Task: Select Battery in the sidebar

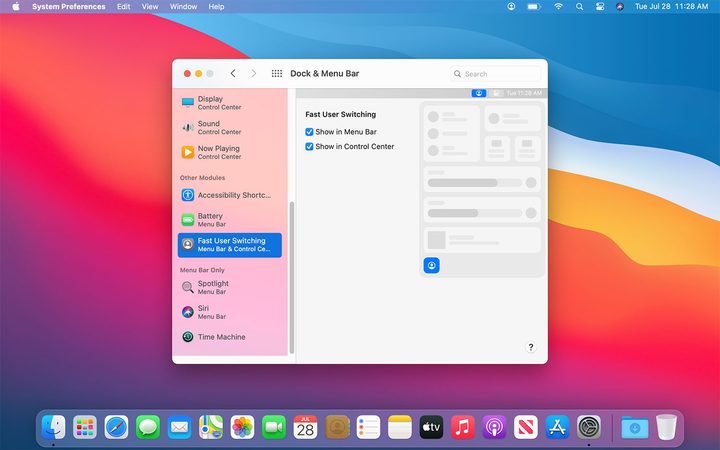Action: pyautogui.click(x=230, y=220)
